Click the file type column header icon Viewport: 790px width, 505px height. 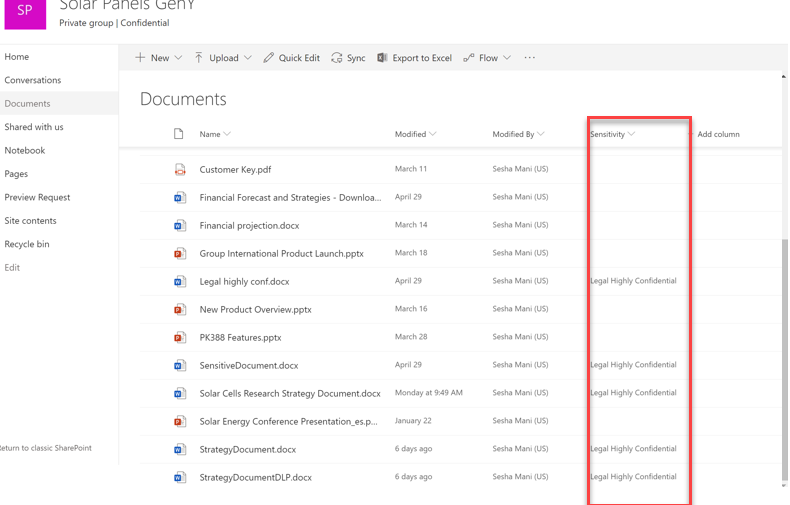[179, 134]
